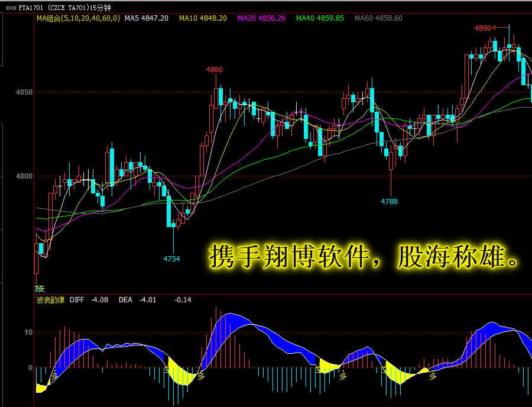
Task: Click the 4788 low price label
Action: pyautogui.click(x=389, y=202)
